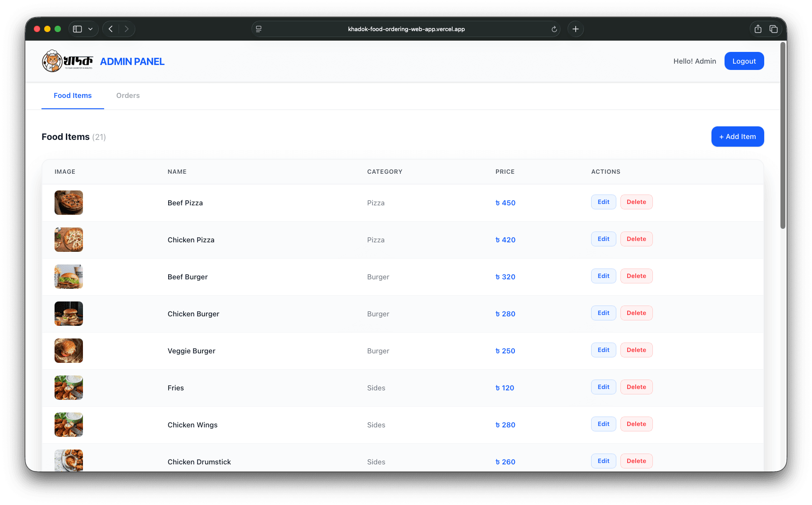
Task: Delete the Chicken Wings item
Action: (636, 424)
